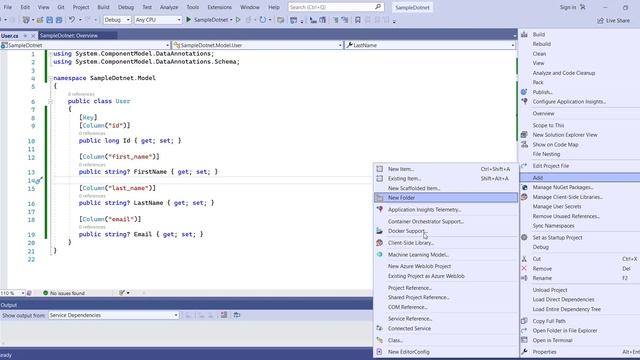
Task: Open the LastName member dropdown
Action: click(430, 45)
